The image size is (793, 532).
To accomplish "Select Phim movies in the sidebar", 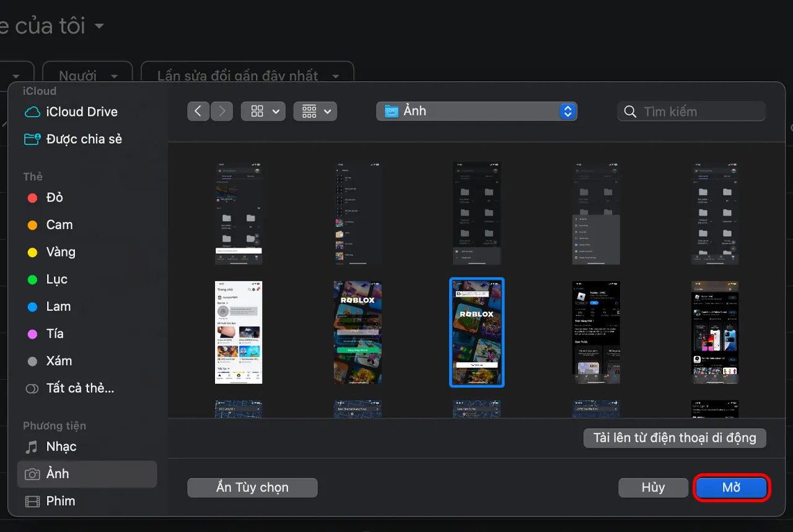I will 60,501.
